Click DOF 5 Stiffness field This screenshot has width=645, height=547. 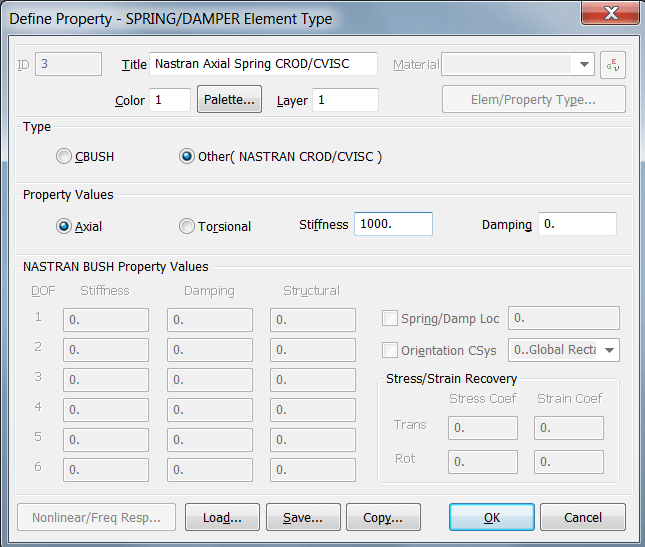(106, 440)
